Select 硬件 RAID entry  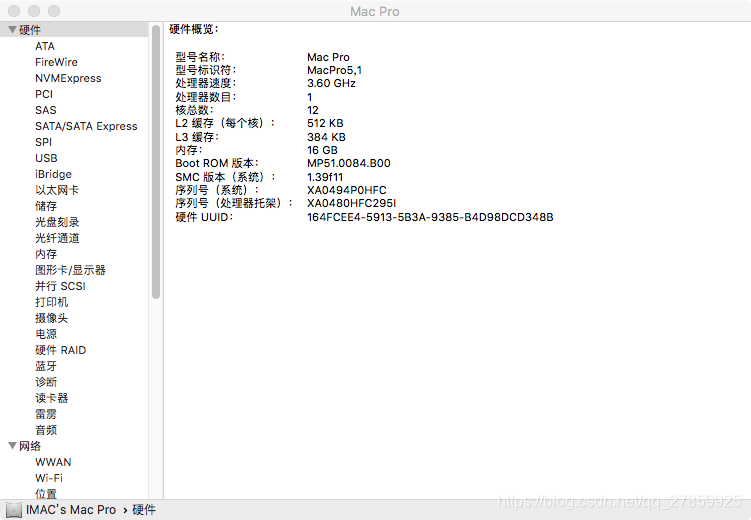(60, 350)
